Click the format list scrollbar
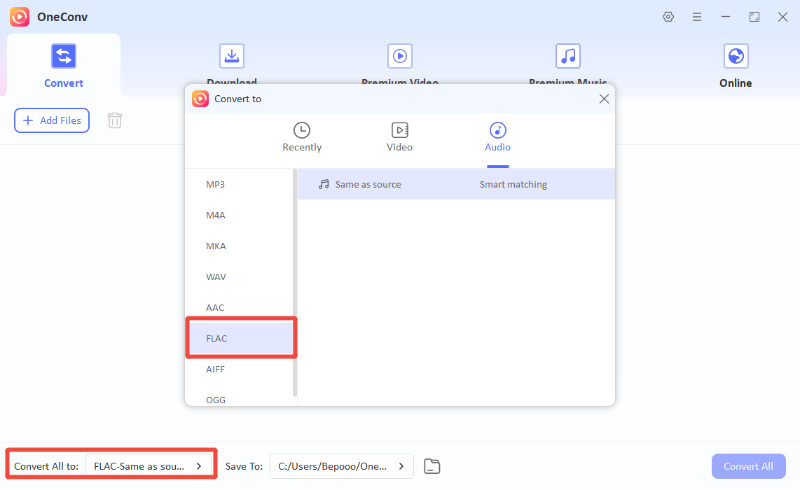800x490 pixels. point(295,283)
